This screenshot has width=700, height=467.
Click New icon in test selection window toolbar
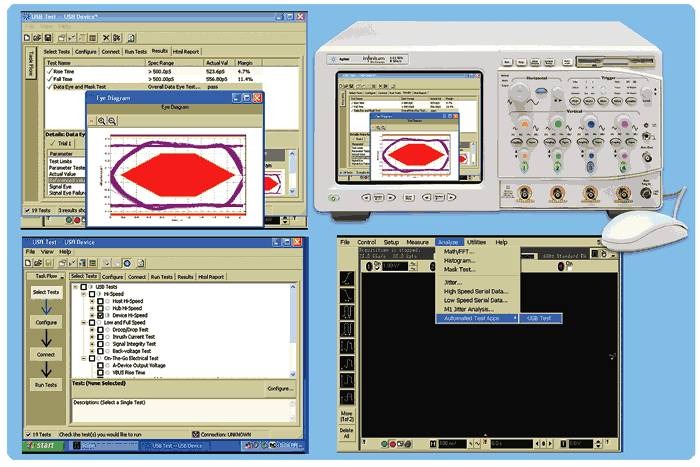(x=28, y=263)
